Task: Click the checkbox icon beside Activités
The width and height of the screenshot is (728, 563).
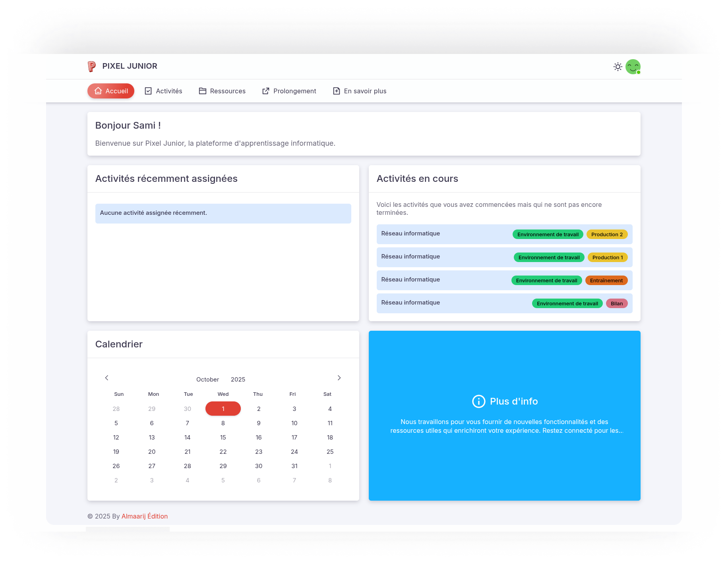Action: [148, 91]
